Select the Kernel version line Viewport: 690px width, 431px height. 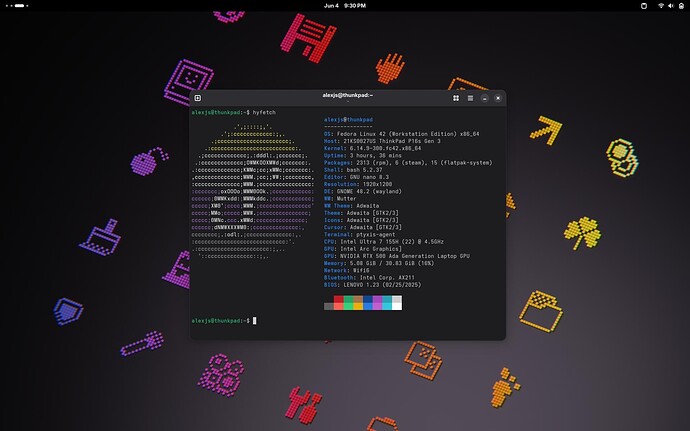pyautogui.click(x=372, y=148)
